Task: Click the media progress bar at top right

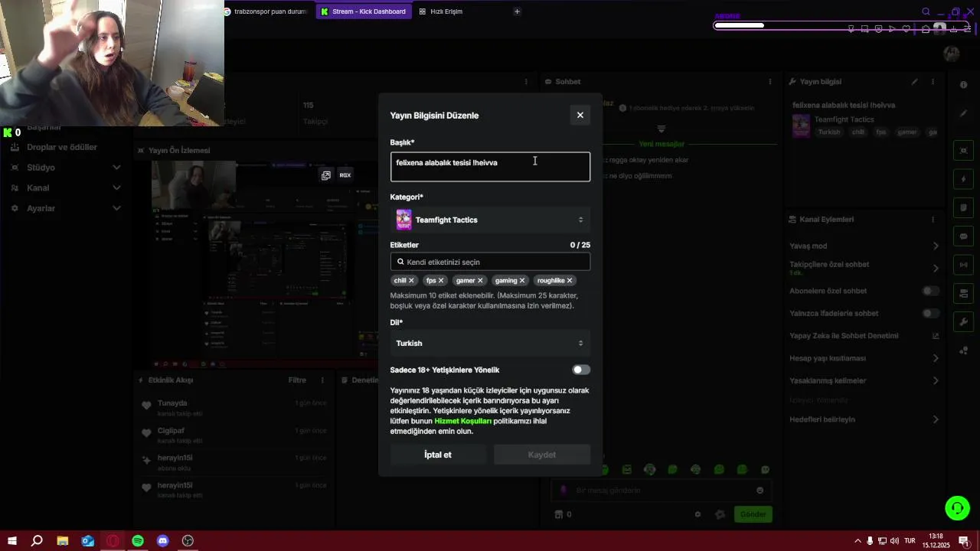Action: click(x=841, y=25)
